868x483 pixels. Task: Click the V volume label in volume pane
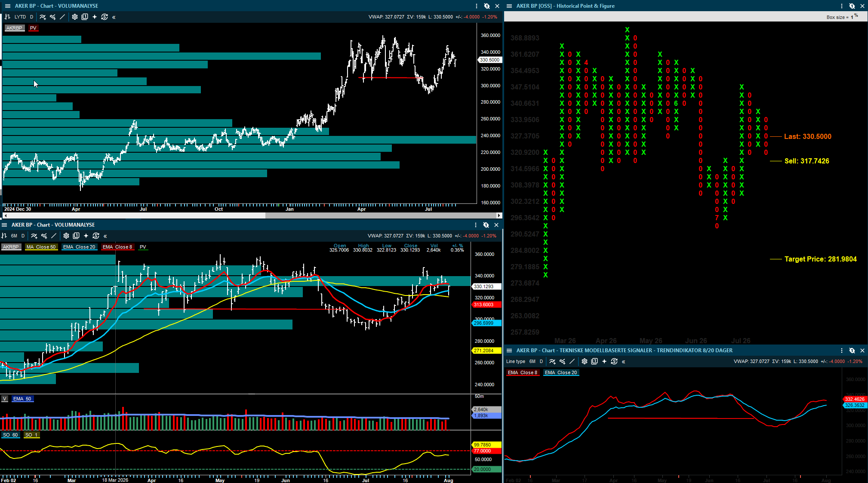tap(5, 399)
